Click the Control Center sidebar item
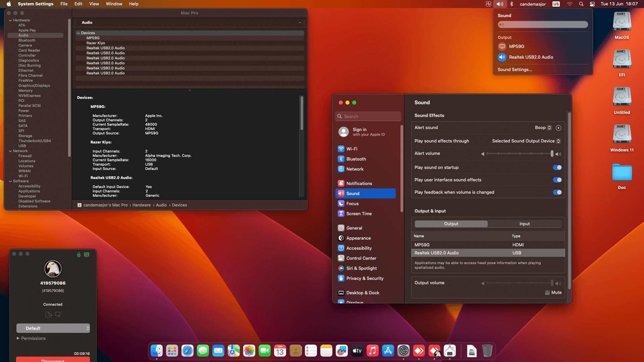Image resolution: width=644 pixels, height=362 pixels. coord(361,258)
